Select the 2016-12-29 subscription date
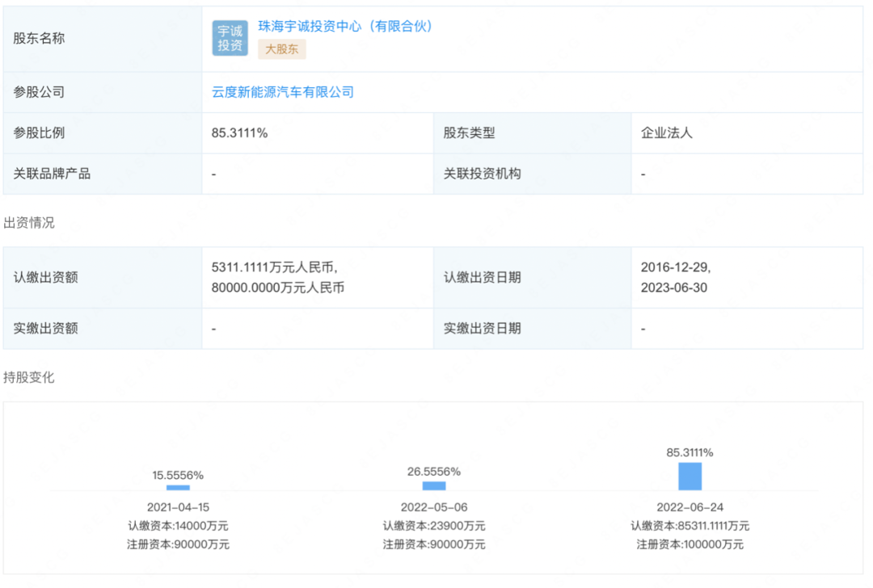This screenshot has height=588, width=873. click(675, 267)
